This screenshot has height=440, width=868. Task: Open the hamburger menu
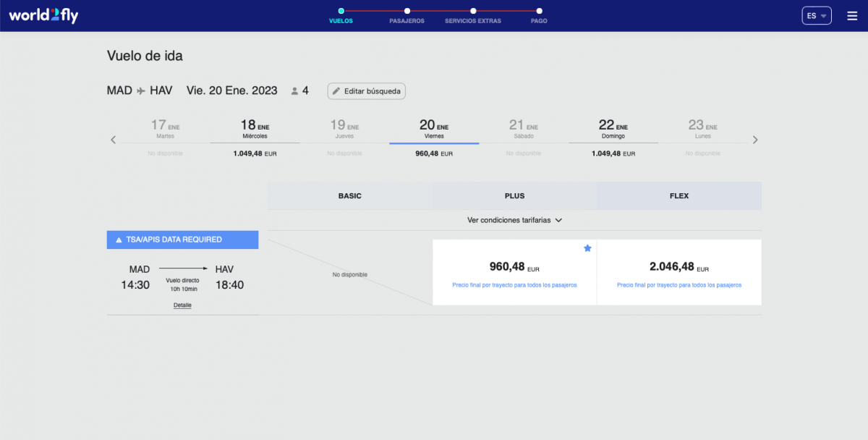click(852, 16)
